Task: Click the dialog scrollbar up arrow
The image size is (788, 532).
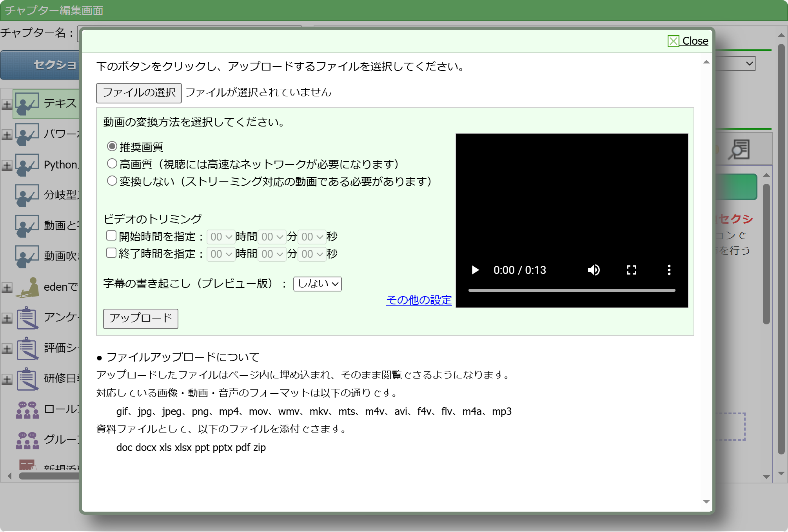Action: pyautogui.click(x=706, y=62)
